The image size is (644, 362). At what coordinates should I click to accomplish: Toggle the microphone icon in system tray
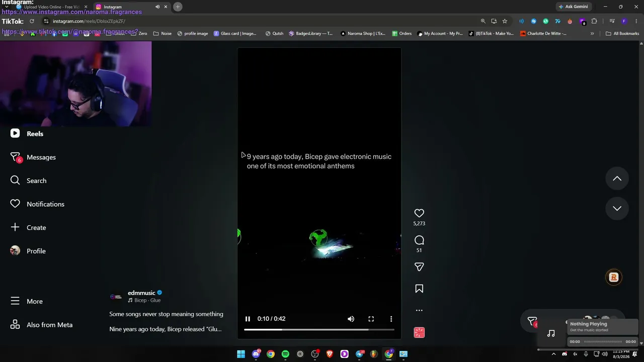586,354
